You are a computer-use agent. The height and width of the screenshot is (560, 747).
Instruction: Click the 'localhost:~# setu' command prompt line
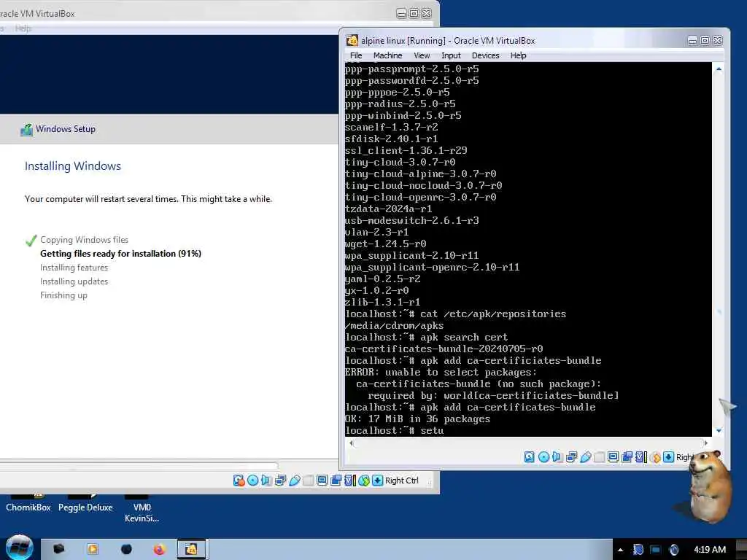395,430
